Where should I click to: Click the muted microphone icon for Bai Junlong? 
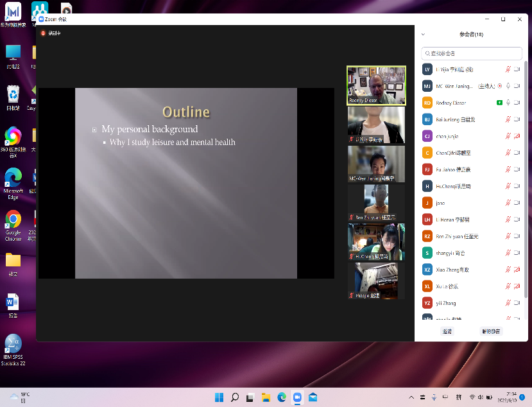tap(508, 119)
